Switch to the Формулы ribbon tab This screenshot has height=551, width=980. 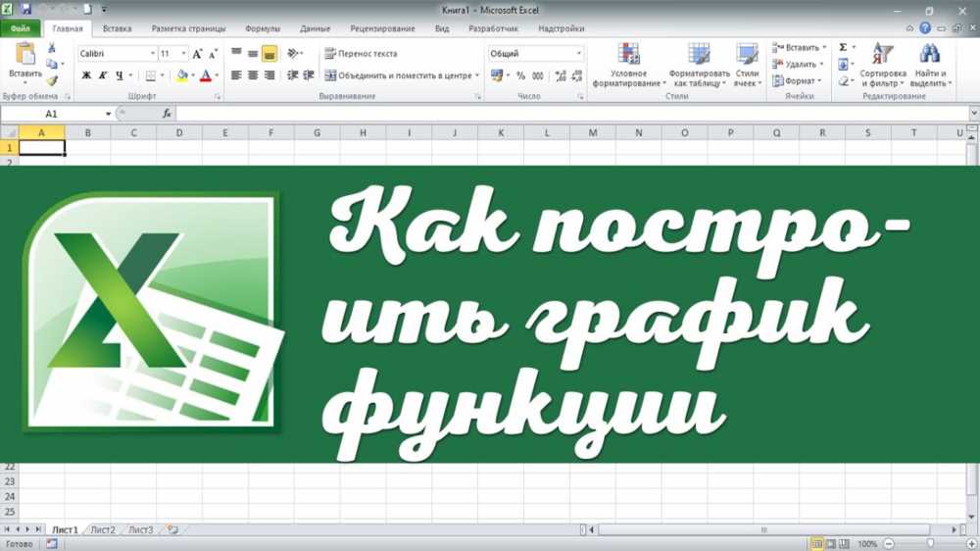pyautogui.click(x=263, y=28)
